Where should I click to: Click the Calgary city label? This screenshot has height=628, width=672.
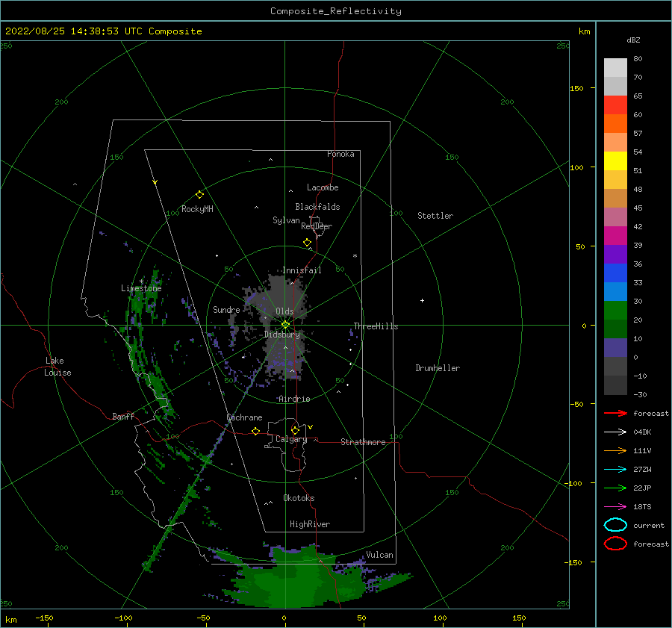[291, 439]
